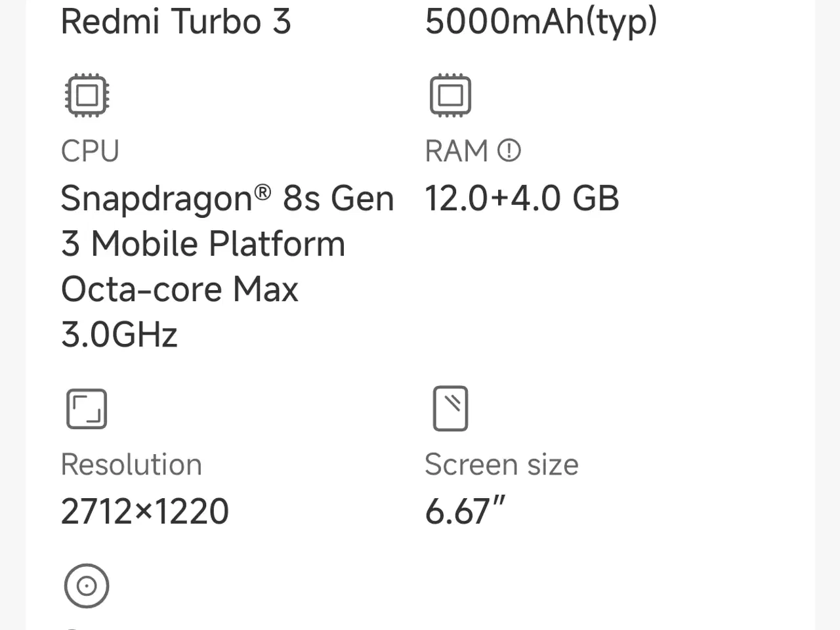Select the Redmi Turbo 3 heading
This screenshot has width=840, height=630.
pos(176,21)
